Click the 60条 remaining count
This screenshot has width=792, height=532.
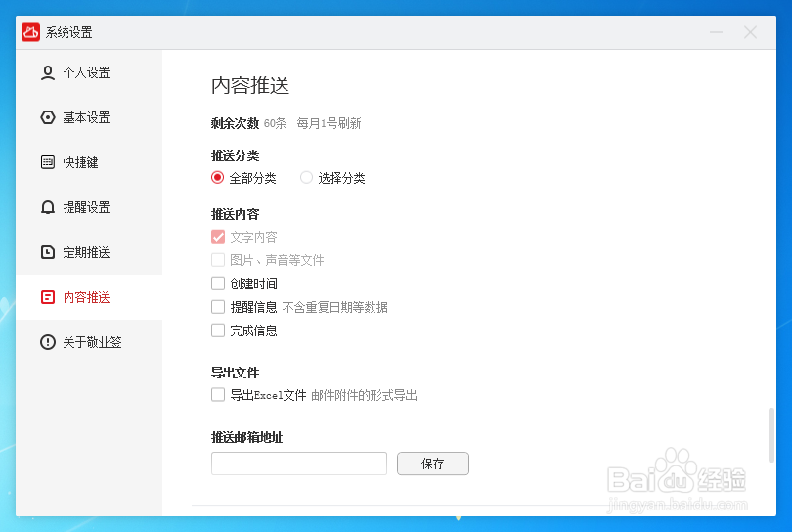point(276,124)
